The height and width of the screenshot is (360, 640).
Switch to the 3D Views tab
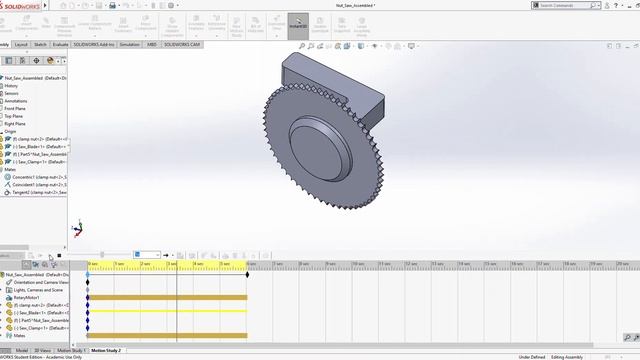42,350
